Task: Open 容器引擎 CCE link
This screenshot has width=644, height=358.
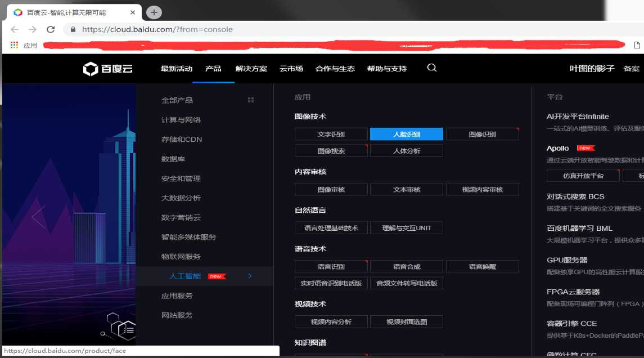Action: tap(571, 324)
